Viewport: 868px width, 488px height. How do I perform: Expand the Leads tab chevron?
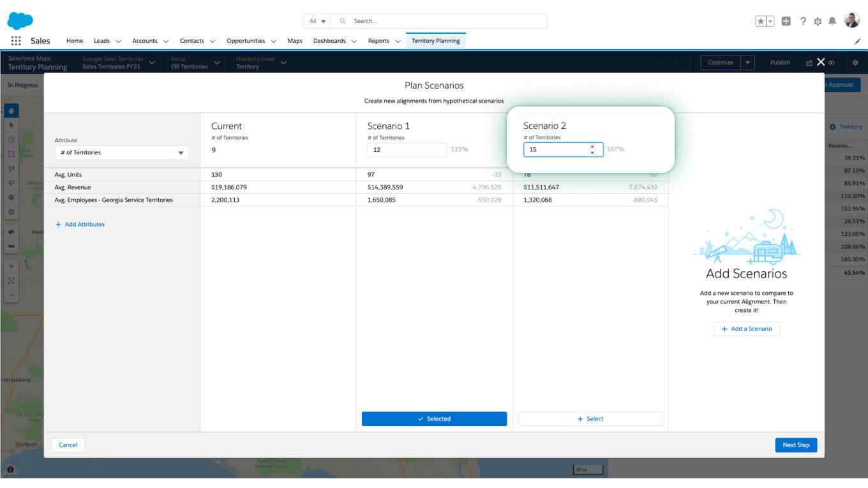click(118, 41)
